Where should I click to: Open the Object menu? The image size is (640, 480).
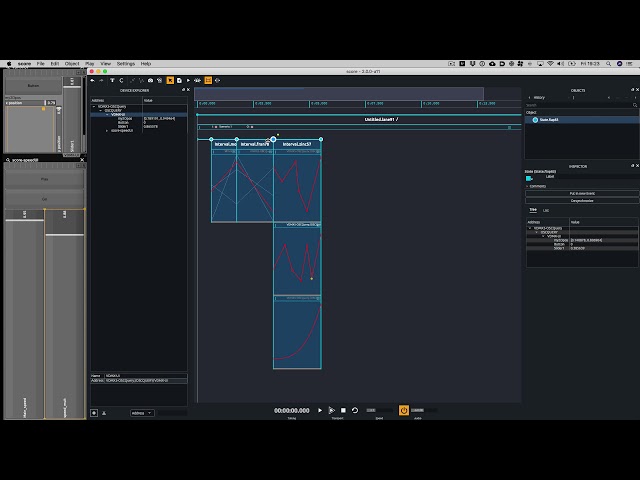point(72,64)
